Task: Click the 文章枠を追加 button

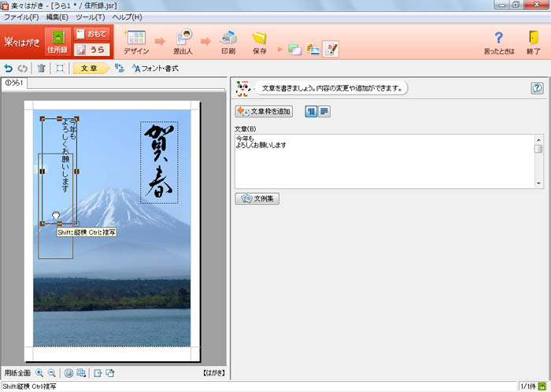Action: 264,112
